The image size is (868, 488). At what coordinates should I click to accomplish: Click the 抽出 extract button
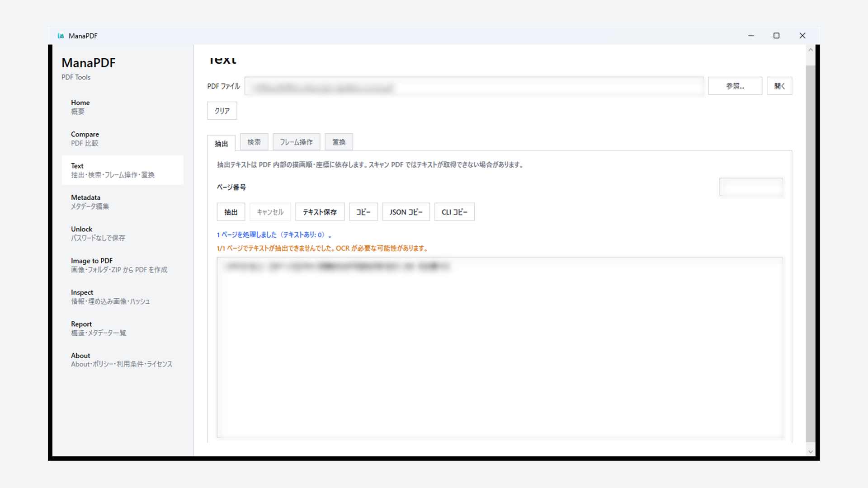pyautogui.click(x=231, y=212)
